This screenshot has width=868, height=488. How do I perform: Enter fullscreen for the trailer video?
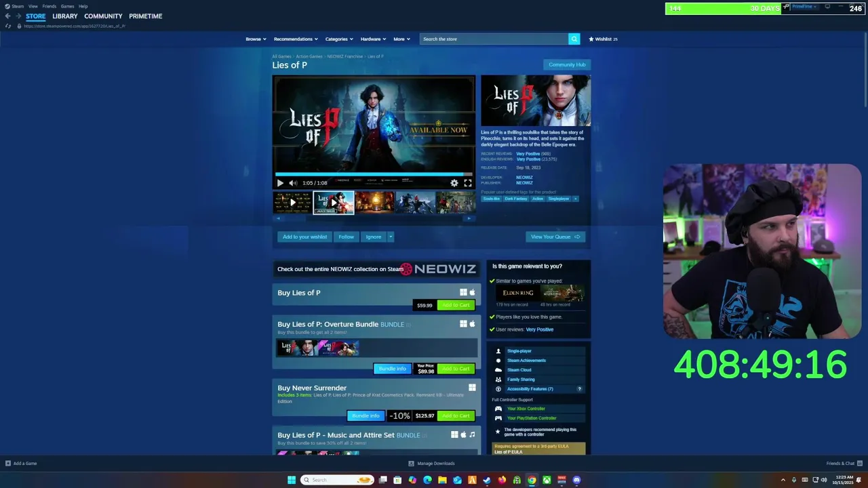pyautogui.click(x=468, y=183)
